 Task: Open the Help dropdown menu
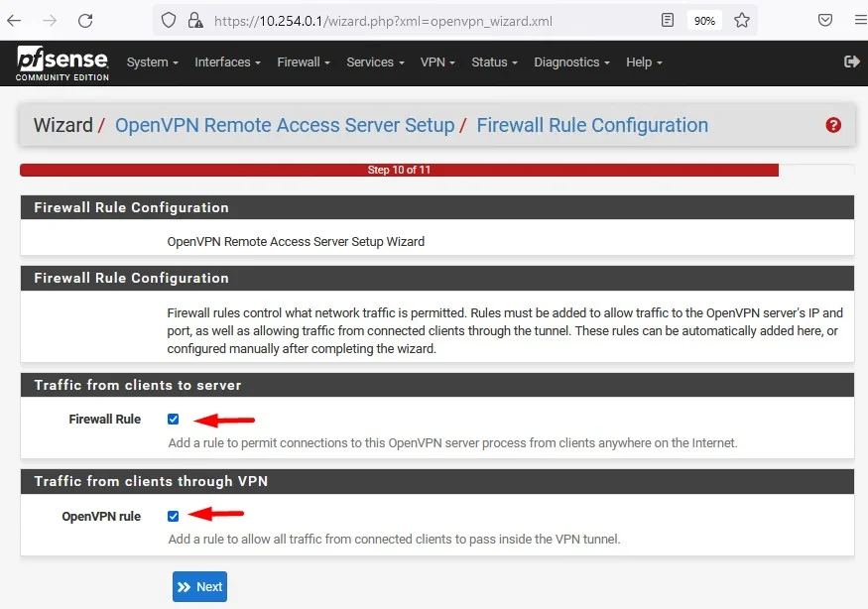[x=644, y=62]
